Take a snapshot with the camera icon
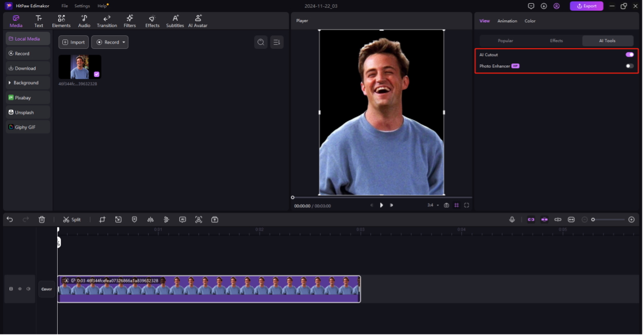644x336 pixels. click(x=447, y=205)
